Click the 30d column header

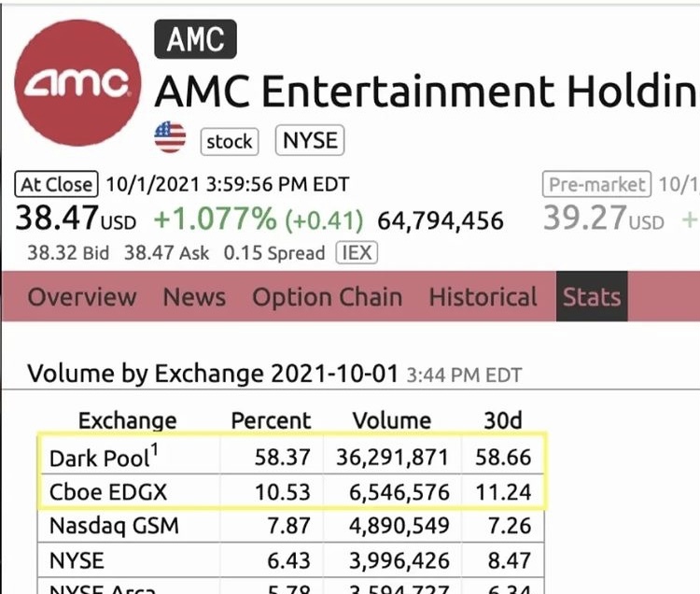click(x=502, y=420)
